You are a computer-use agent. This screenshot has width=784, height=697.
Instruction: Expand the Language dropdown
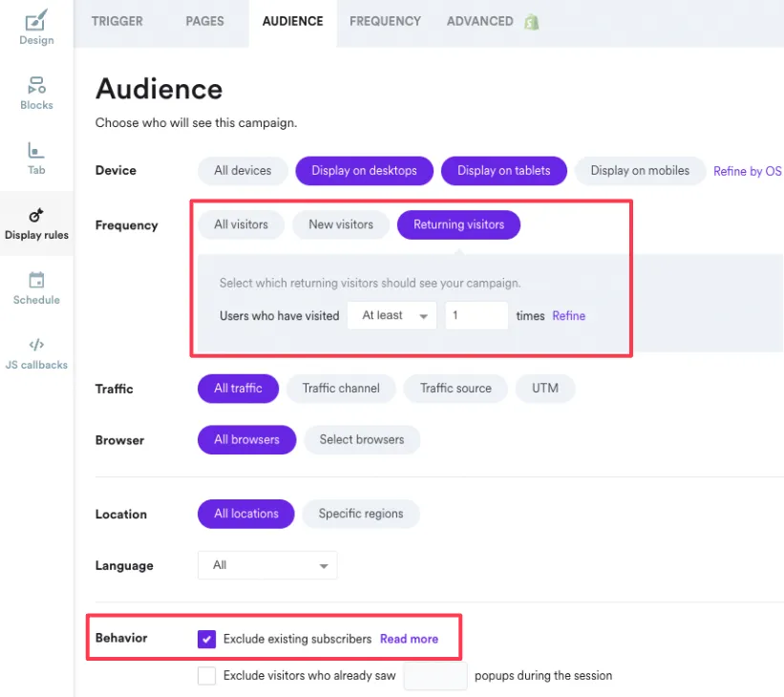click(x=267, y=565)
